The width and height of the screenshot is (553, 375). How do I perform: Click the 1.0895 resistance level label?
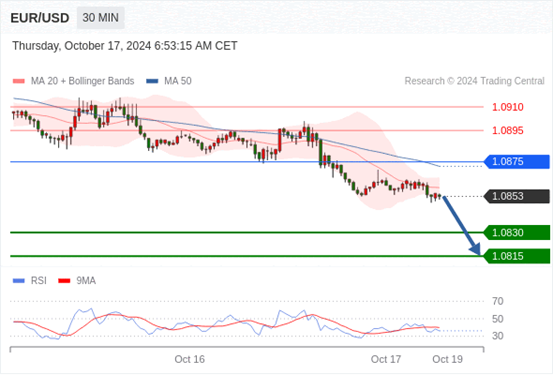[x=508, y=131]
